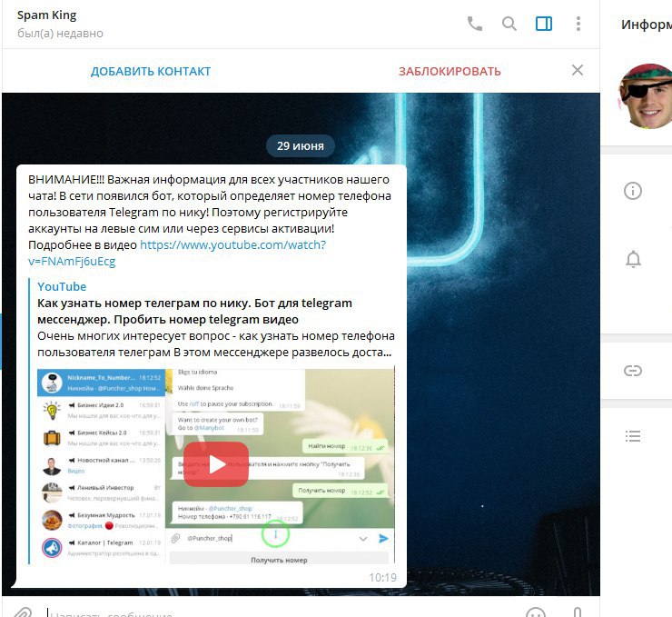This screenshot has width=672, height=617.
Task: Attach a file with the paperclip icon
Action: [23, 612]
